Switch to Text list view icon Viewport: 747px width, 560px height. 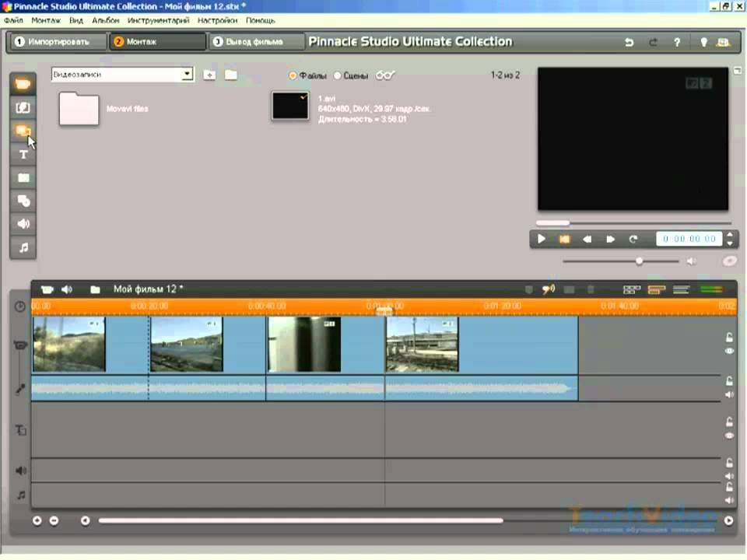pyautogui.click(x=682, y=289)
